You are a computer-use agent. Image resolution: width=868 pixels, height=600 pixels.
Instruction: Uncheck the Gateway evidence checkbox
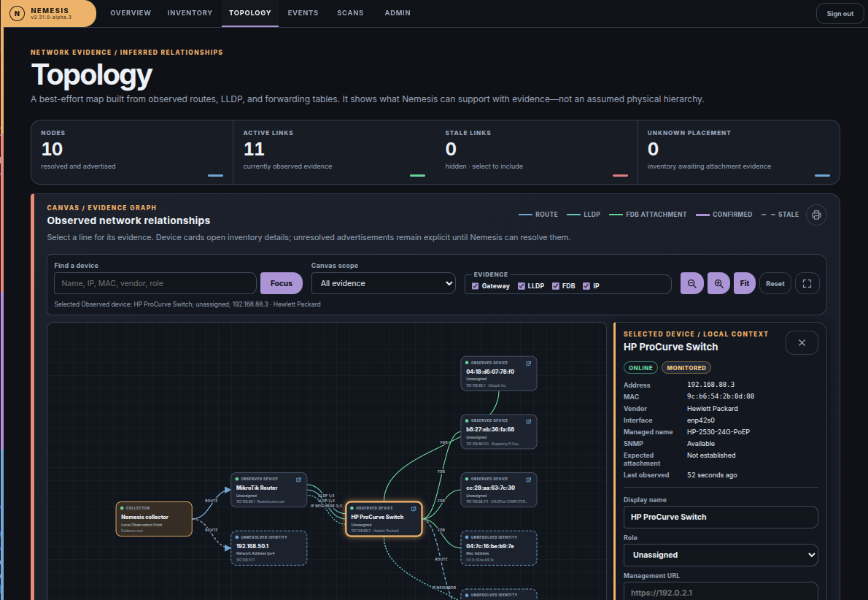(x=475, y=286)
